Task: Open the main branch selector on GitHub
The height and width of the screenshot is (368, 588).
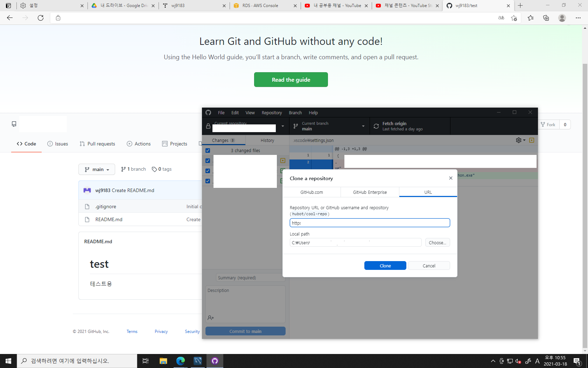Action: 97,169
